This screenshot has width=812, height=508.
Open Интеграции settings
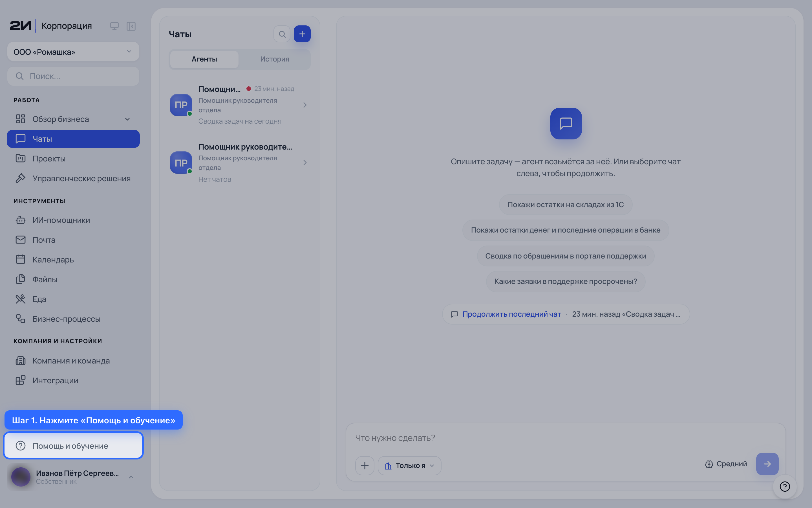click(x=73, y=380)
